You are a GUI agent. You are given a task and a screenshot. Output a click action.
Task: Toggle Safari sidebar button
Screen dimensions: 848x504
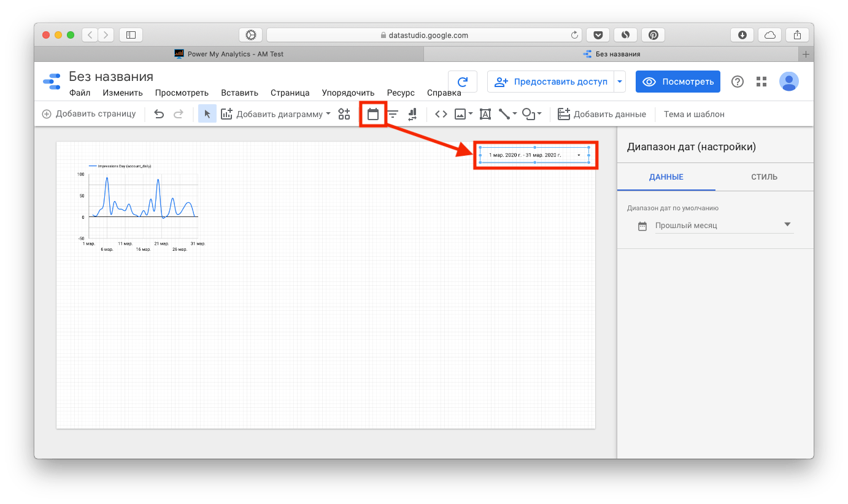[x=131, y=35]
